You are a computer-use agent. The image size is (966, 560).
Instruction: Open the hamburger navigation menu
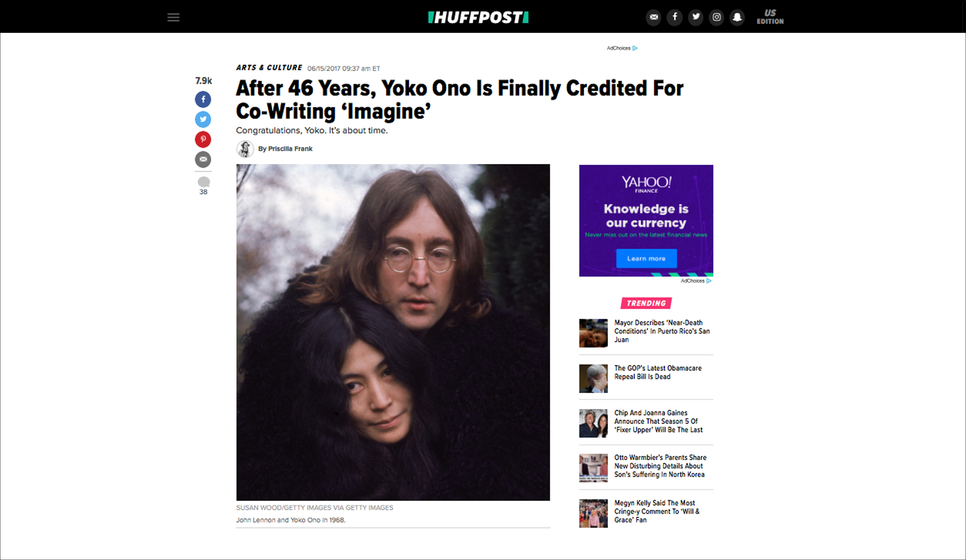173,17
